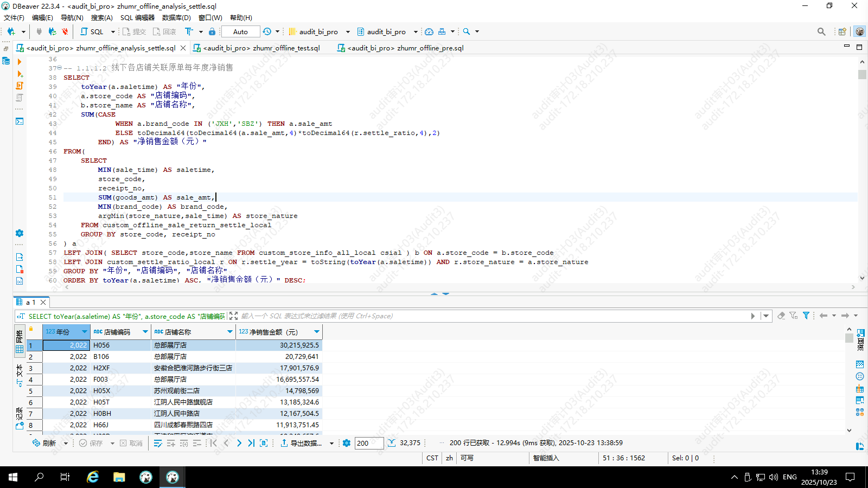
Task: Click the new database connection plug icon
Action: [11, 31]
